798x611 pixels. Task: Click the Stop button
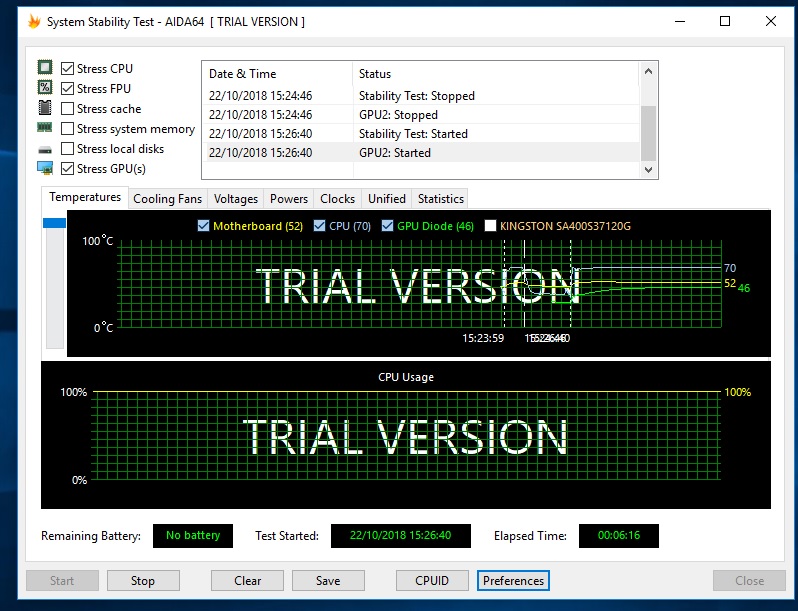[x=143, y=580]
